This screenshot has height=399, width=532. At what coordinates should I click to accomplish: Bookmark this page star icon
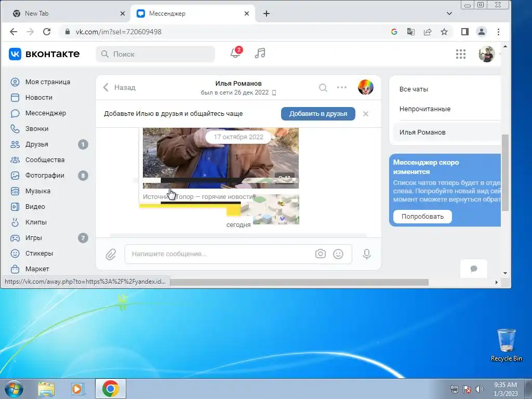(444, 32)
